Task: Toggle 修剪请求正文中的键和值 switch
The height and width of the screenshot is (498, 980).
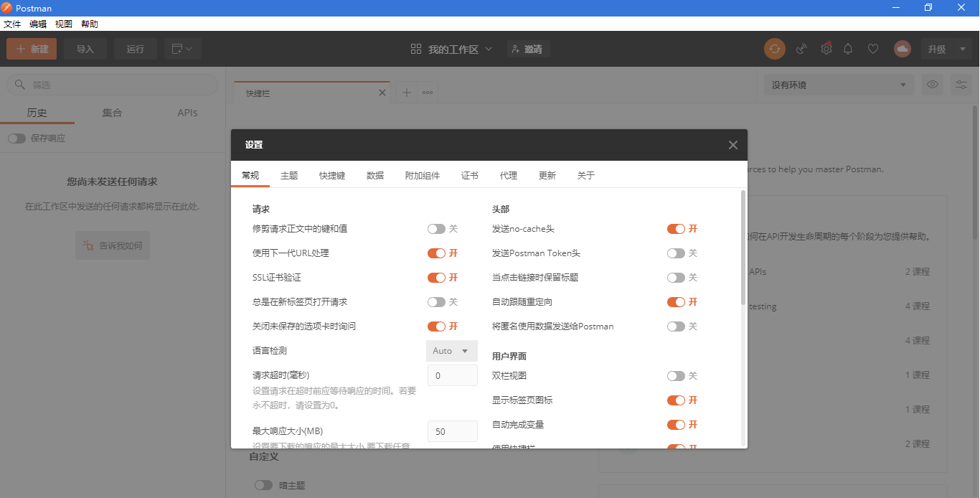Action: (x=436, y=229)
